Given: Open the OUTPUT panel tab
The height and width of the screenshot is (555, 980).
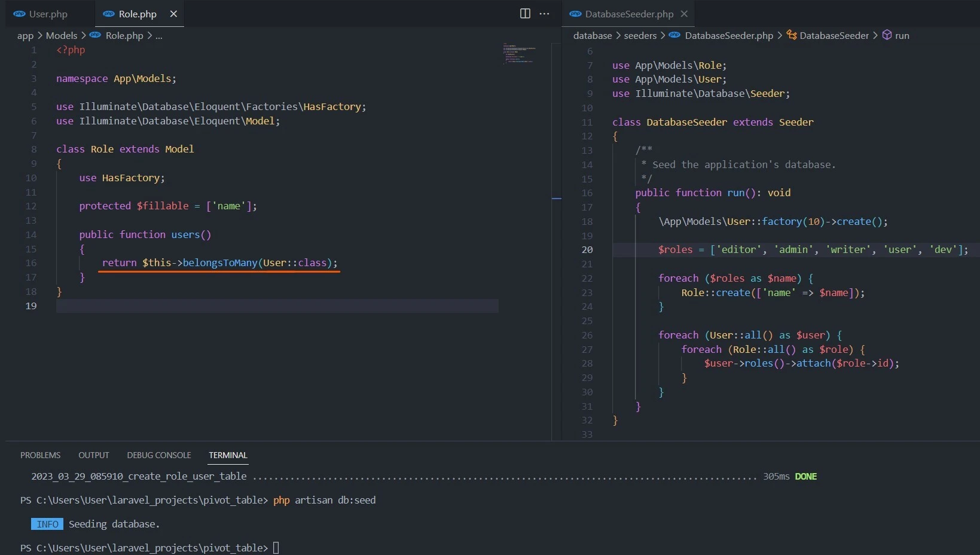Looking at the screenshot, I should click(94, 455).
